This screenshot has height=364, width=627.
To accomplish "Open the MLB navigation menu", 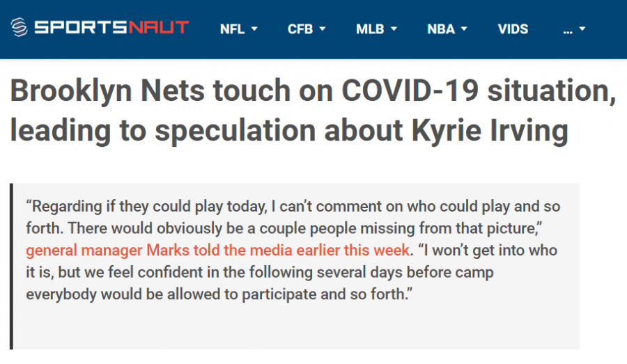I will pyautogui.click(x=370, y=29).
